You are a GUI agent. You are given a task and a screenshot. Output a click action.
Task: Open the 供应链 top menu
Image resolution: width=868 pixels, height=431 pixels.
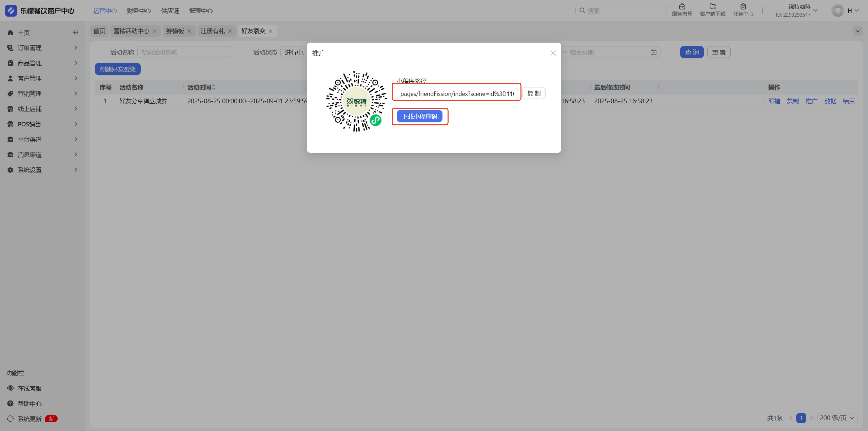pyautogui.click(x=170, y=11)
